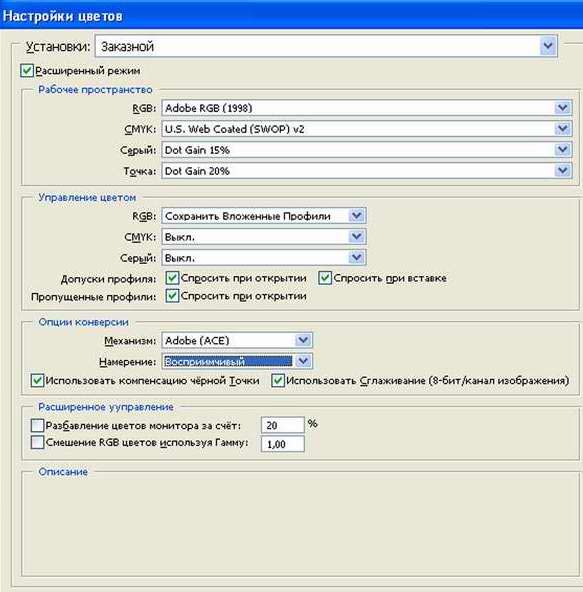Enable Разбавление цветов монитора checkbox
This screenshot has width=583, height=592.
(x=37, y=426)
